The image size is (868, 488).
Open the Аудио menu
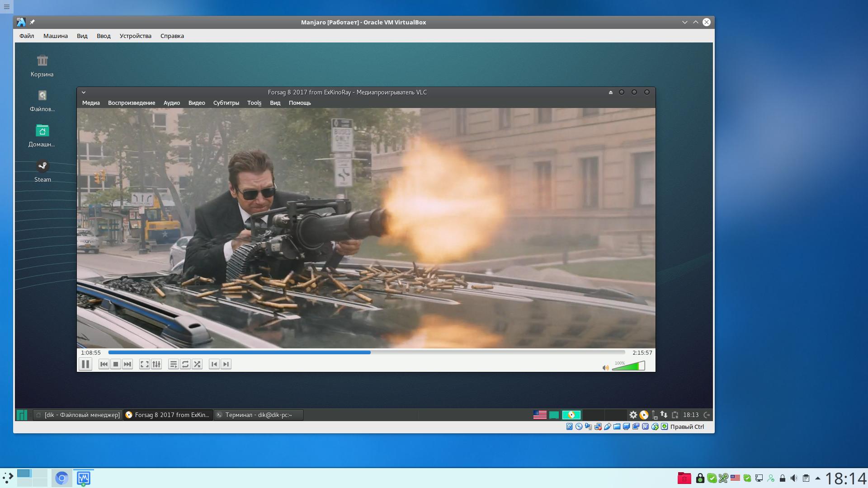pyautogui.click(x=172, y=103)
